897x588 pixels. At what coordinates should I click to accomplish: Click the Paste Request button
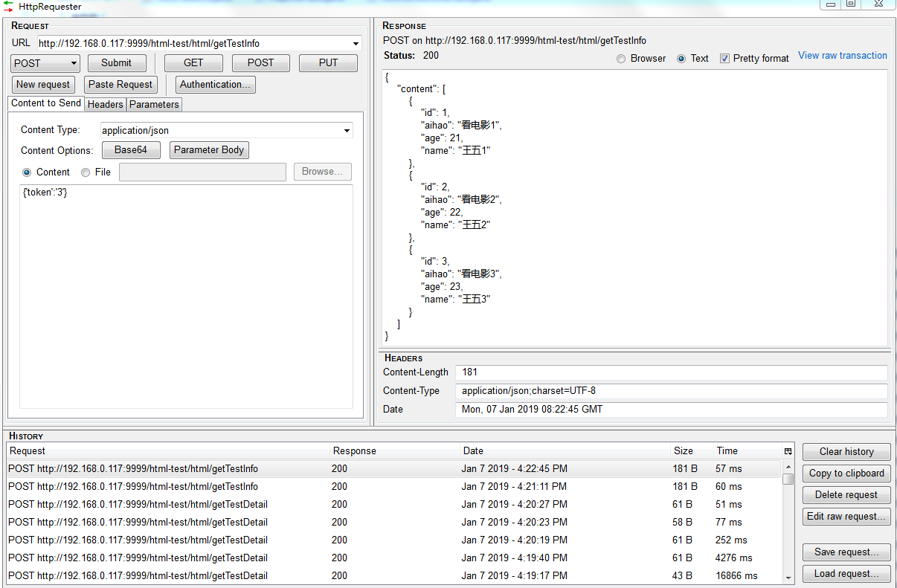pyautogui.click(x=120, y=84)
